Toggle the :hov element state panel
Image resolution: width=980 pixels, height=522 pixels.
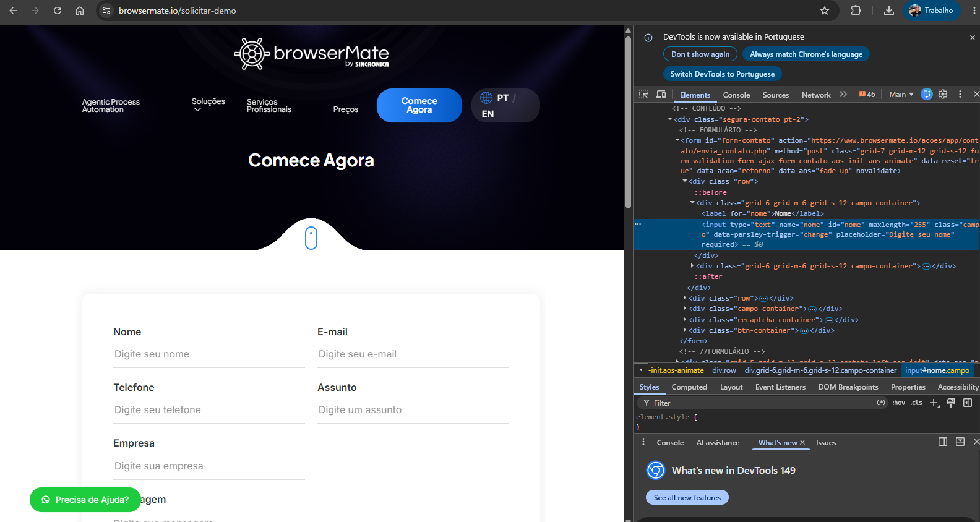898,403
